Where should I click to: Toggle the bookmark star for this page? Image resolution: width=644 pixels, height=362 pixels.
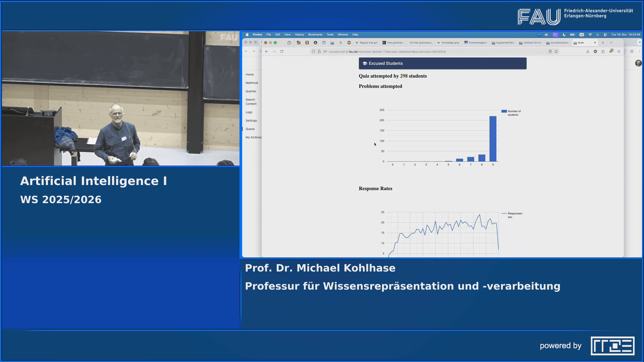point(556,51)
